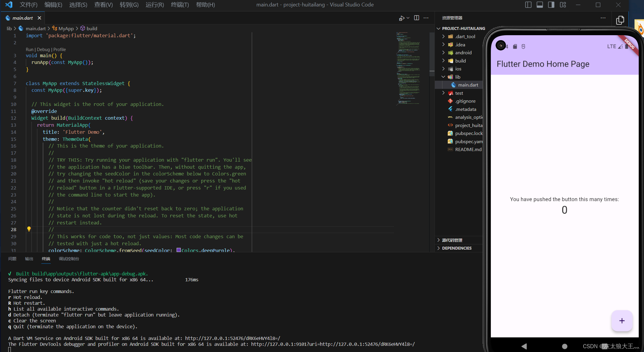
Task: Click the Colors.deepPurple color swatch
Action: coord(179,250)
